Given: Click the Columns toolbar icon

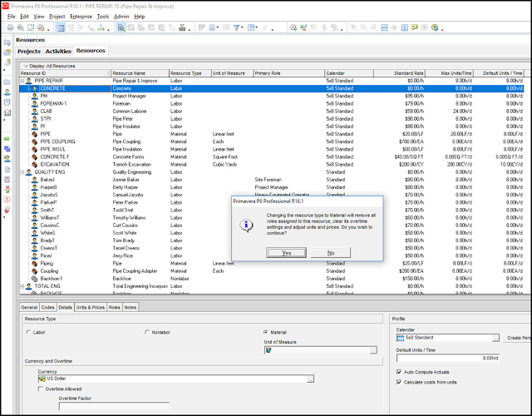Looking at the screenshot, I should coord(213,27).
